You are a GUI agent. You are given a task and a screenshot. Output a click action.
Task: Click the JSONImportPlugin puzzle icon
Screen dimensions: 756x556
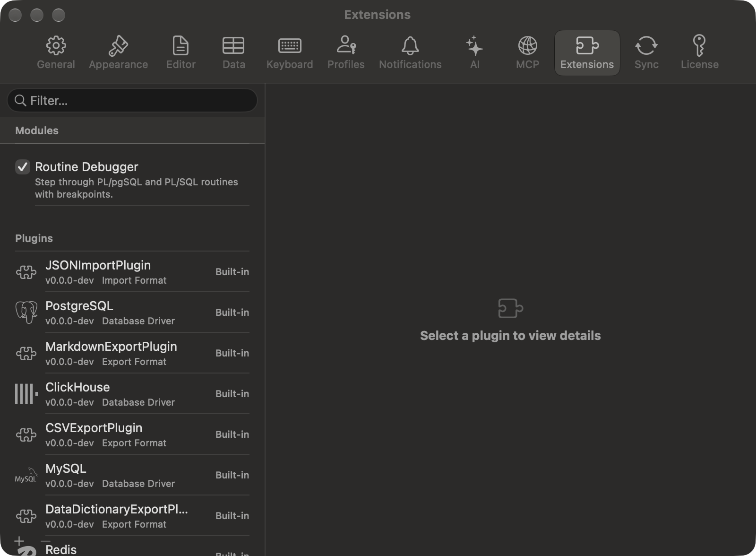[26, 272]
